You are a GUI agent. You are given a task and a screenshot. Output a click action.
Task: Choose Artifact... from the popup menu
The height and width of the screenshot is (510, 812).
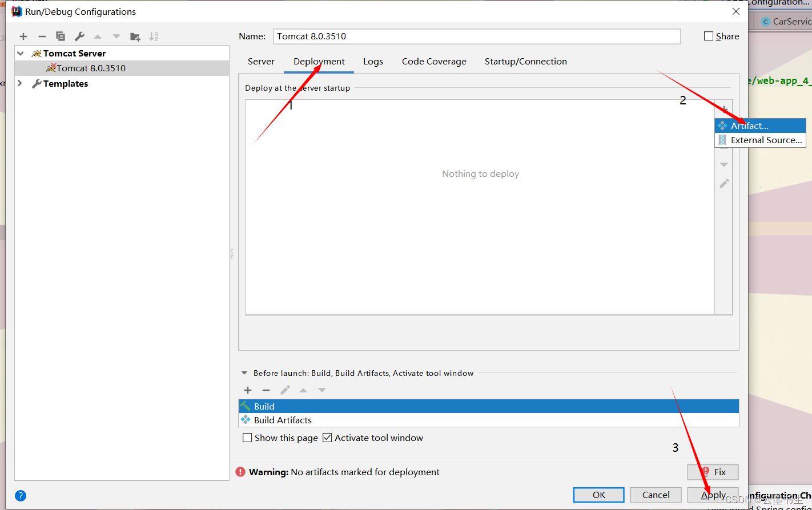coord(760,126)
